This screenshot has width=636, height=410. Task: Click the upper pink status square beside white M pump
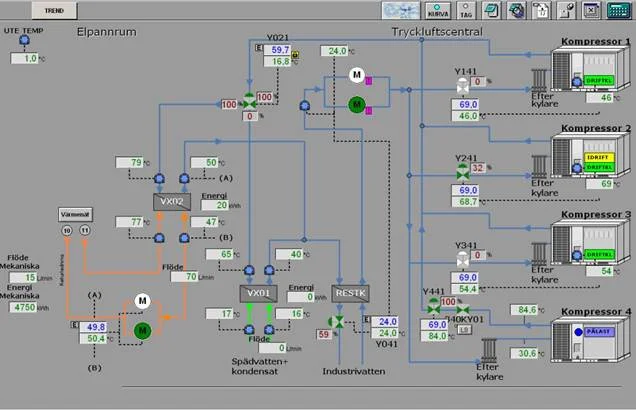coord(368,81)
